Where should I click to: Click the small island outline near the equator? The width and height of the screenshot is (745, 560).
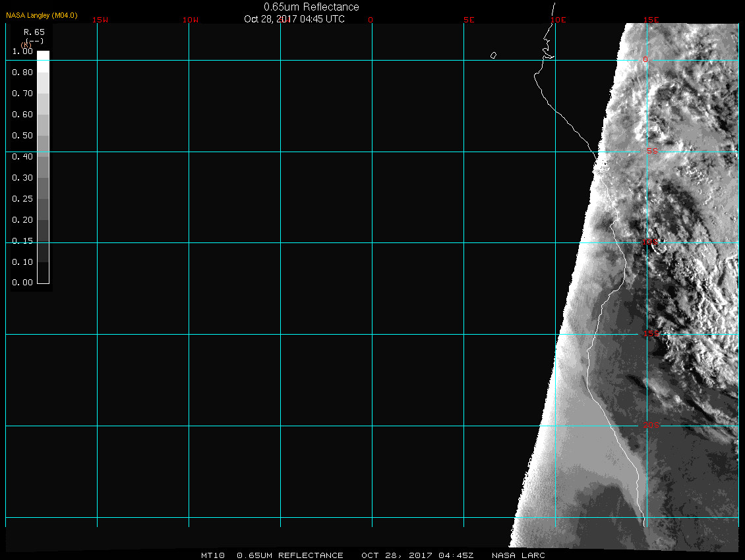tap(493, 55)
